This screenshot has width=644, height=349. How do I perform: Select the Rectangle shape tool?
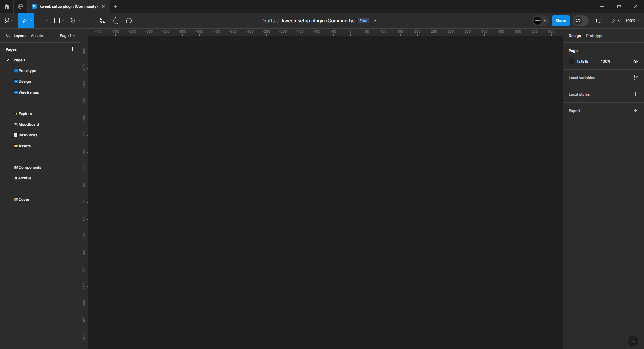pyautogui.click(x=57, y=21)
